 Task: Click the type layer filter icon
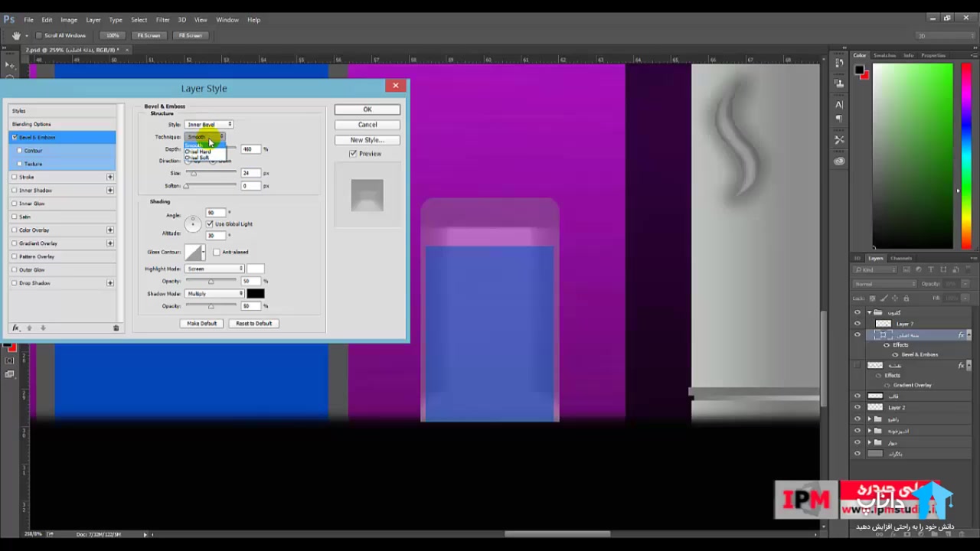coord(930,270)
